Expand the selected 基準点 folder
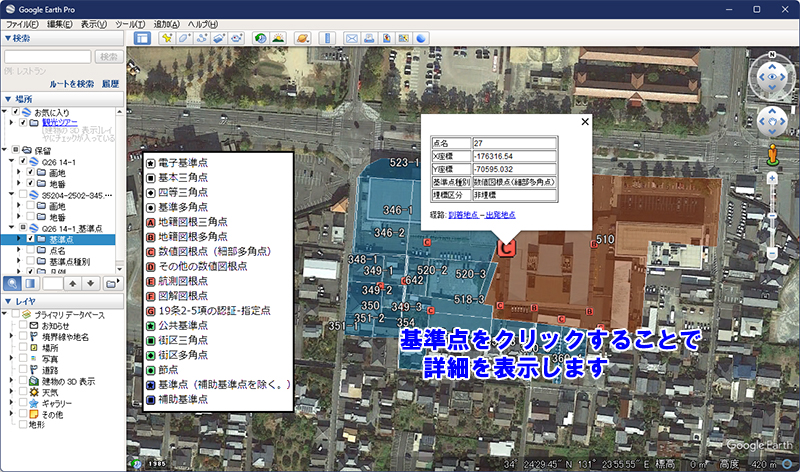 [19, 239]
